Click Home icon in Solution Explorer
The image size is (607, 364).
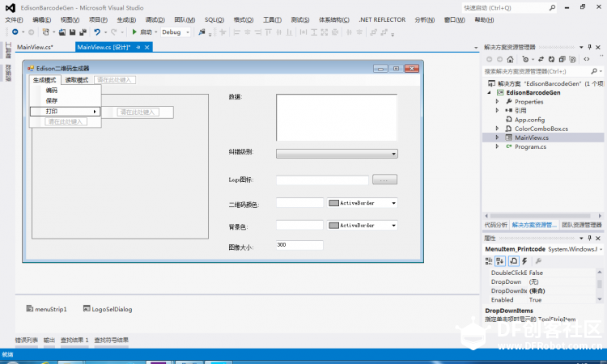(510, 59)
